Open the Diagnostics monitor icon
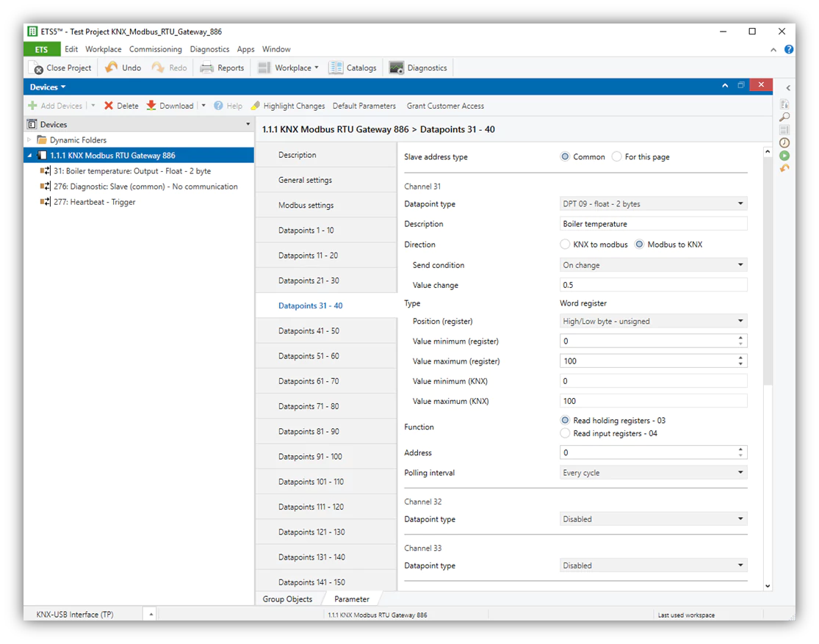 click(x=397, y=68)
